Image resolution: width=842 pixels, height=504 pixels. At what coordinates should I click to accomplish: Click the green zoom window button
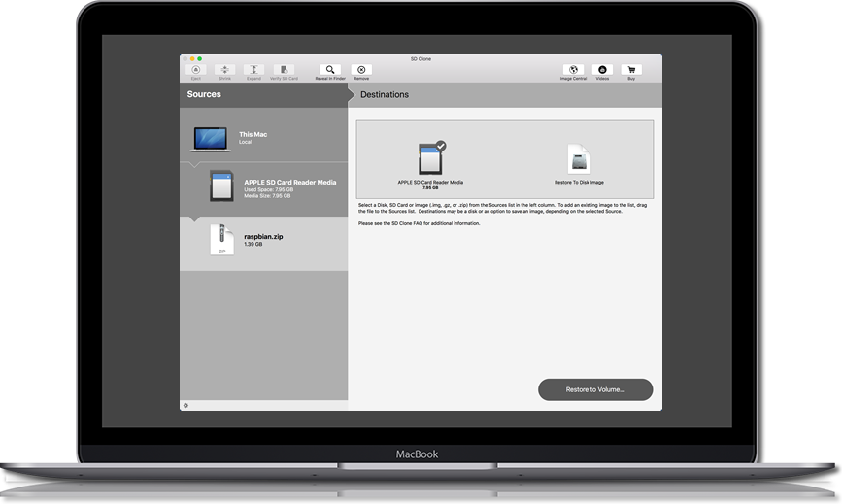point(200,58)
